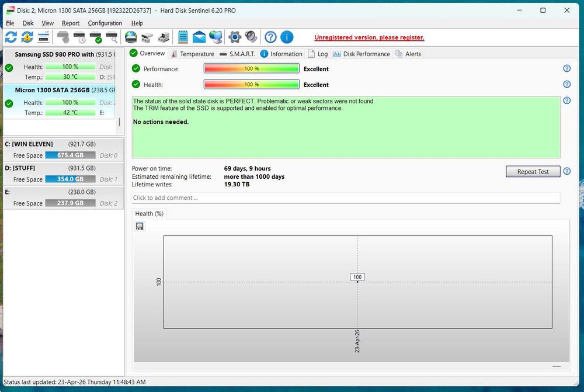Open the View menu
This screenshot has width=584, height=392.
click(x=47, y=23)
